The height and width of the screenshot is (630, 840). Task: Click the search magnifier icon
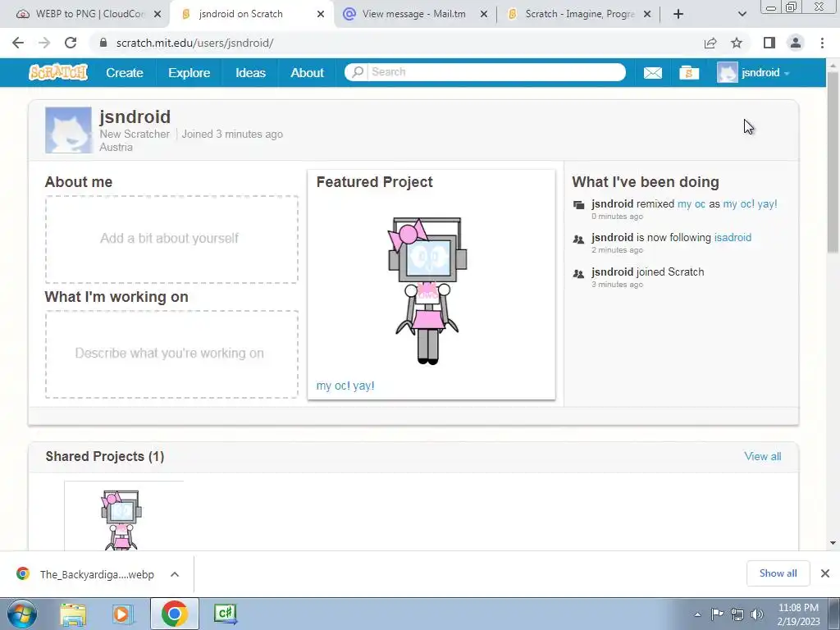click(x=358, y=72)
